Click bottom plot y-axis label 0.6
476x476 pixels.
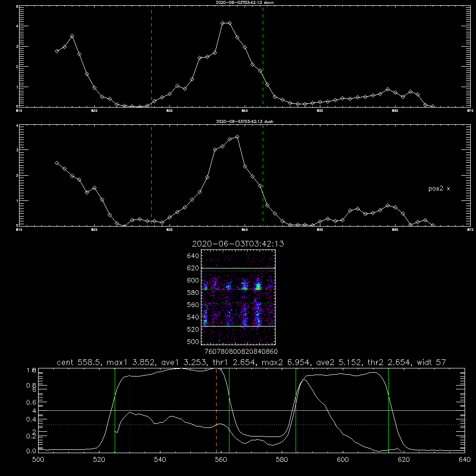31,402
